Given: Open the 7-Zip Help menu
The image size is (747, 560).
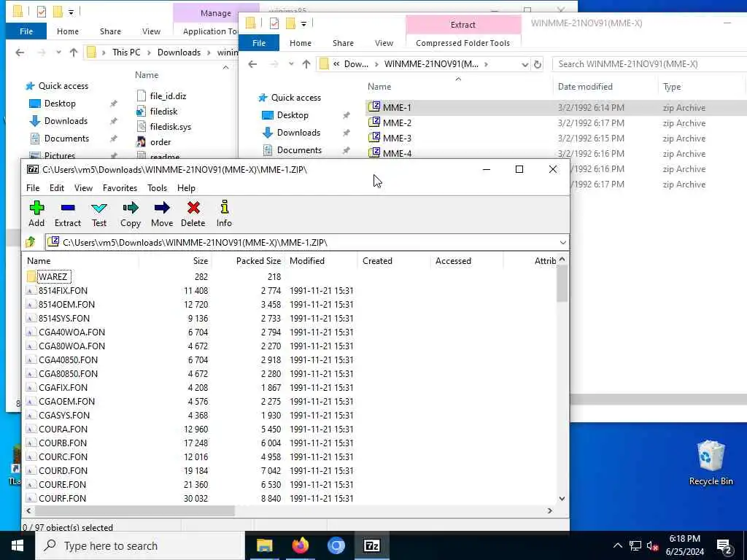Looking at the screenshot, I should [186, 188].
